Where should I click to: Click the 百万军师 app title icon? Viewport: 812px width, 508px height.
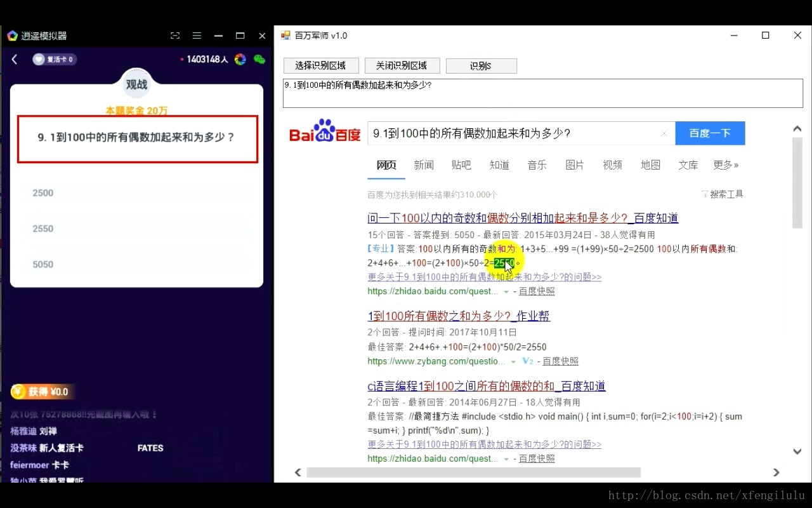[286, 36]
